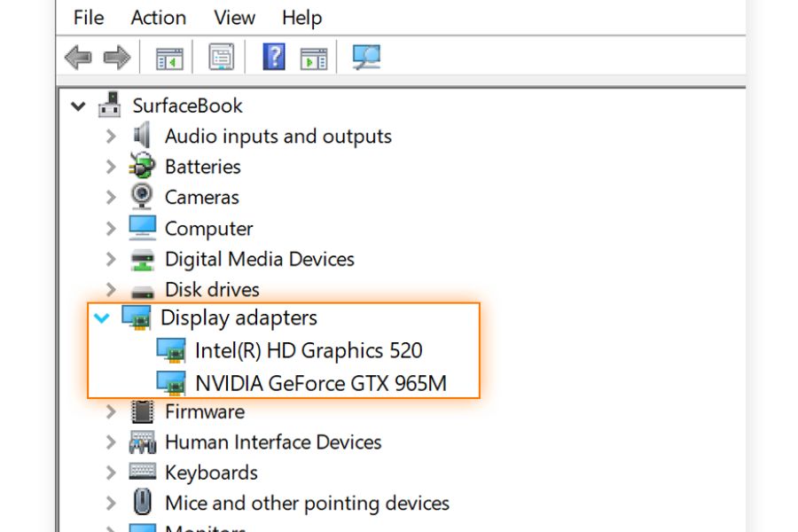798x532 pixels.
Task: Click the Scan for hardware changes icon
Action: pyautogui.click(x=365, y=59)
